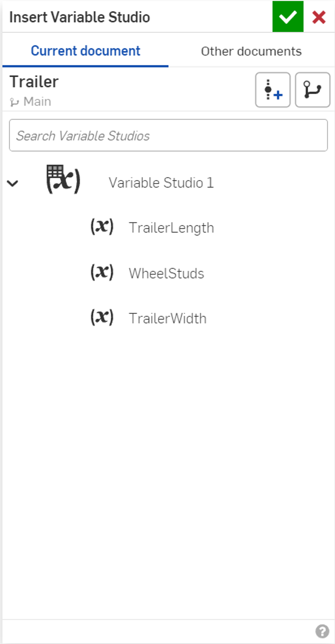The image size is (335, 644).
Task: Switch to the Other documents tab
Action: point(251,51)
